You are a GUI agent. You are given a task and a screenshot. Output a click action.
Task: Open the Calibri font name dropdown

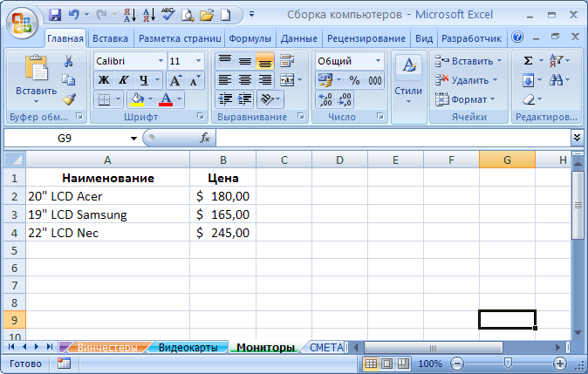pyautogui.click(x=161, y=61)
